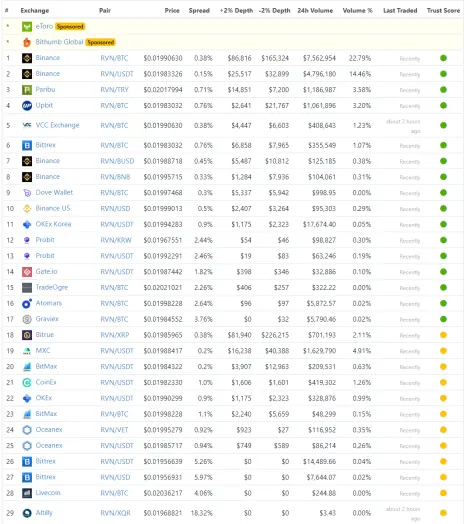Click the Atomars exchange logo icon

[27, 303]
